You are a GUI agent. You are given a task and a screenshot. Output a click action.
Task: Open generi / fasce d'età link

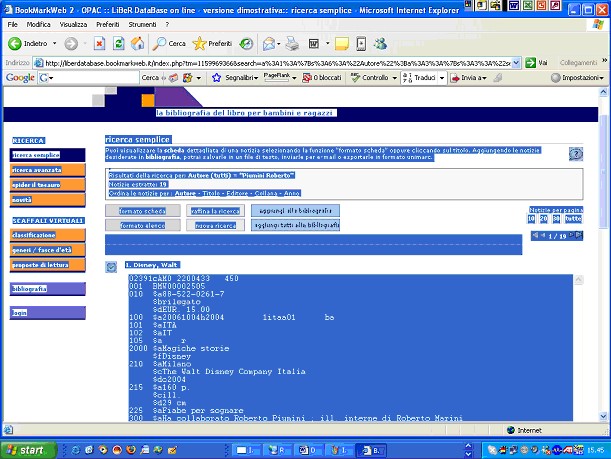click(48, 250)
